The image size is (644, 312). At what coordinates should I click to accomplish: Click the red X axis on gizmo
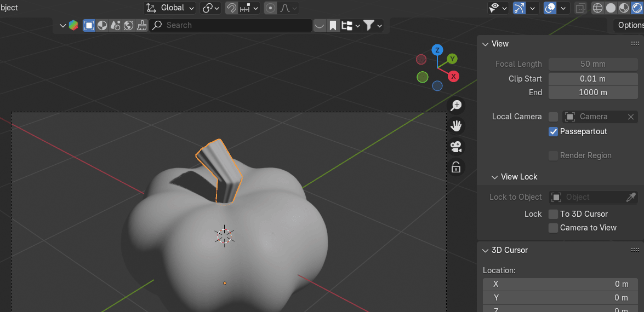point(453,77)
